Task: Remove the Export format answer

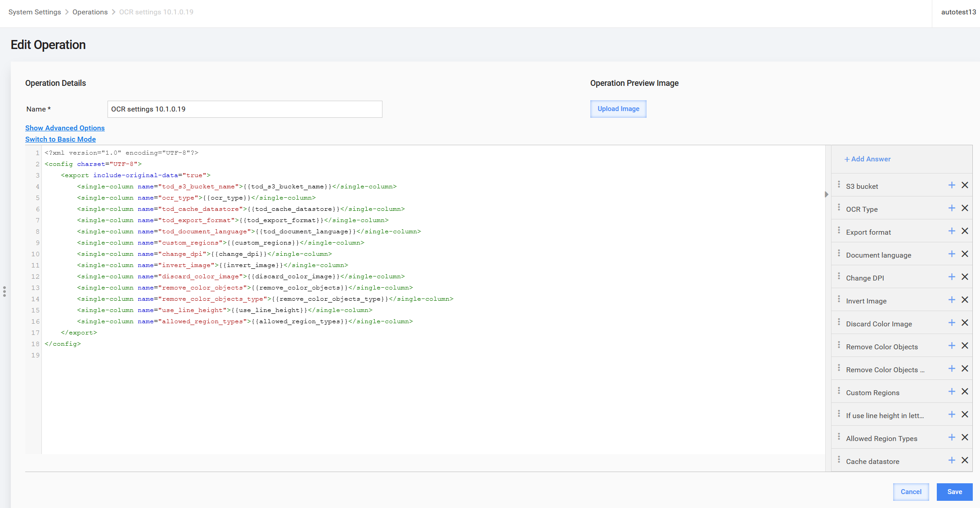Action: (x=965, y=231)
